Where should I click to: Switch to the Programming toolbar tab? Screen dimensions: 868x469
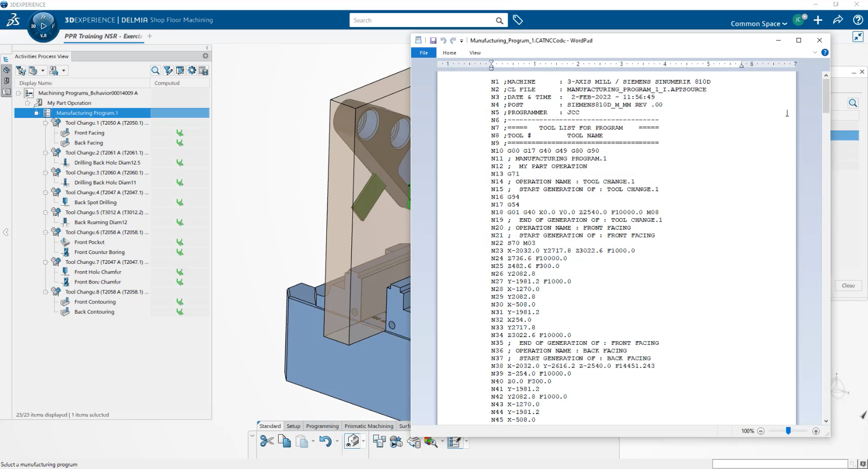point(322,426)
